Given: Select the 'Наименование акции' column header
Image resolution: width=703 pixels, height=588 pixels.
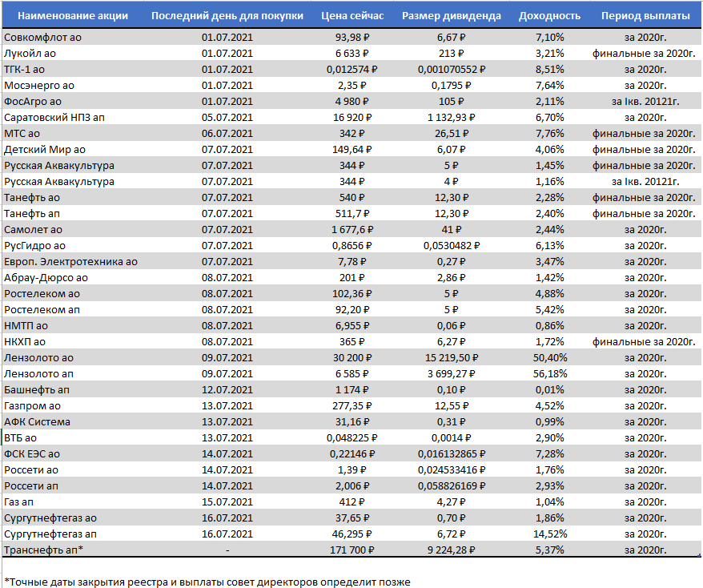Looking at the screenshot, I should pos(73,16).
